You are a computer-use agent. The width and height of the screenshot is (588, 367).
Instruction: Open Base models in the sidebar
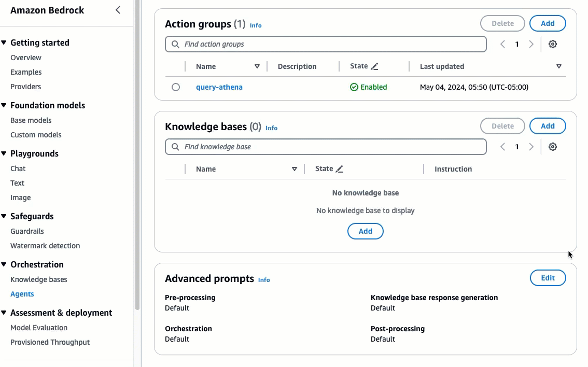tap(31, 120)
